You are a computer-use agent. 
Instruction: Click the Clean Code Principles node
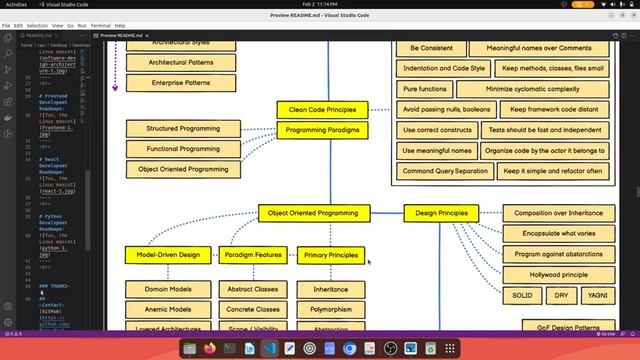pos(322,110)
